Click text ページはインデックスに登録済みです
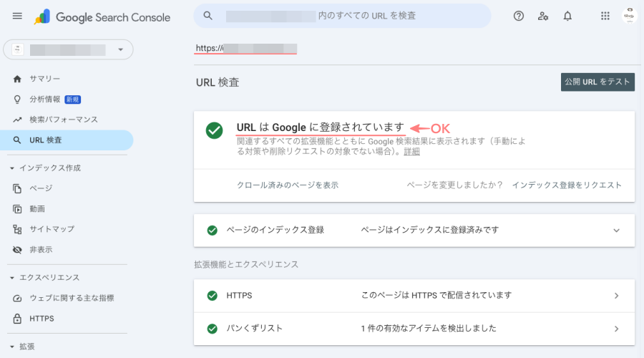 430,230
